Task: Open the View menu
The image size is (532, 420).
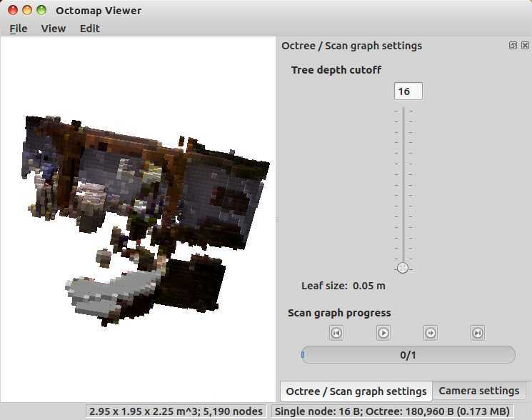Action: click(54, 29)
